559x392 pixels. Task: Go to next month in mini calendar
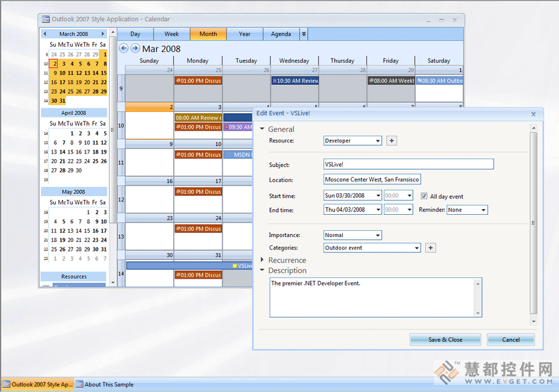tap(103, 34)
